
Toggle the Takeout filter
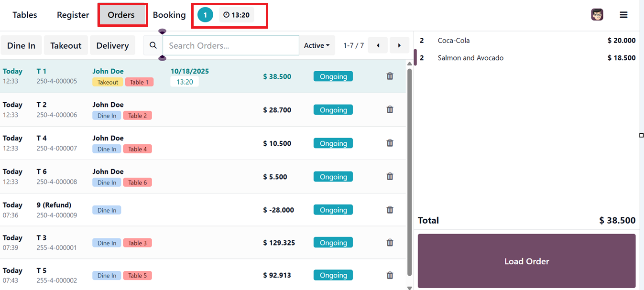click(66, 45)
